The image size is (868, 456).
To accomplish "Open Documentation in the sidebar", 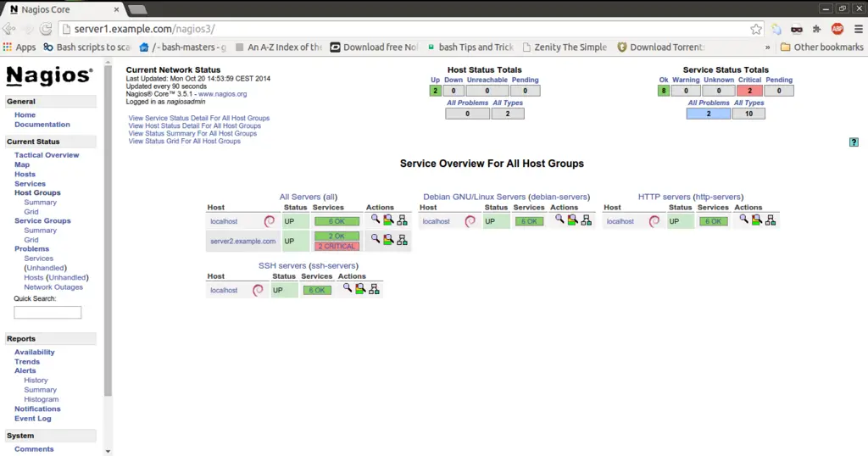I will pos(42,125).
